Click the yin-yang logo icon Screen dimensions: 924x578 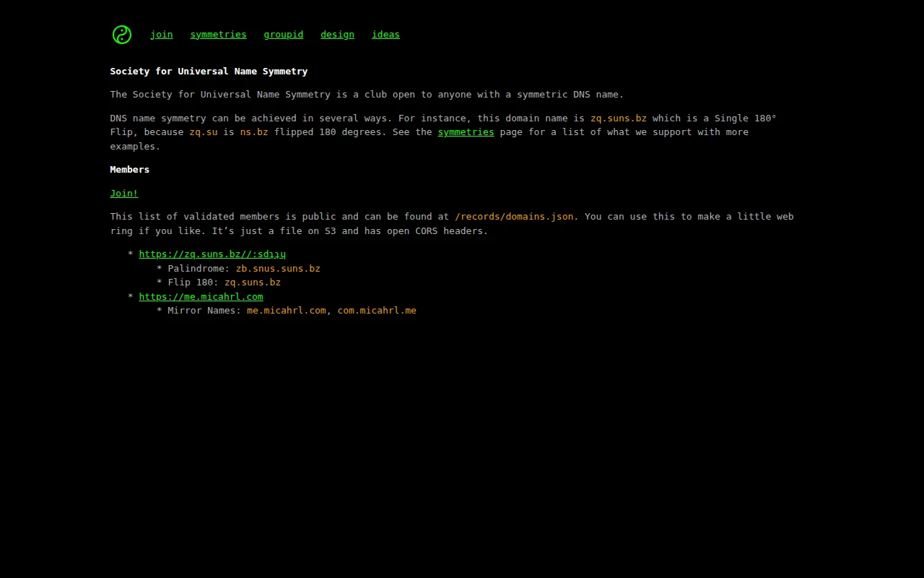pos(122,35)
